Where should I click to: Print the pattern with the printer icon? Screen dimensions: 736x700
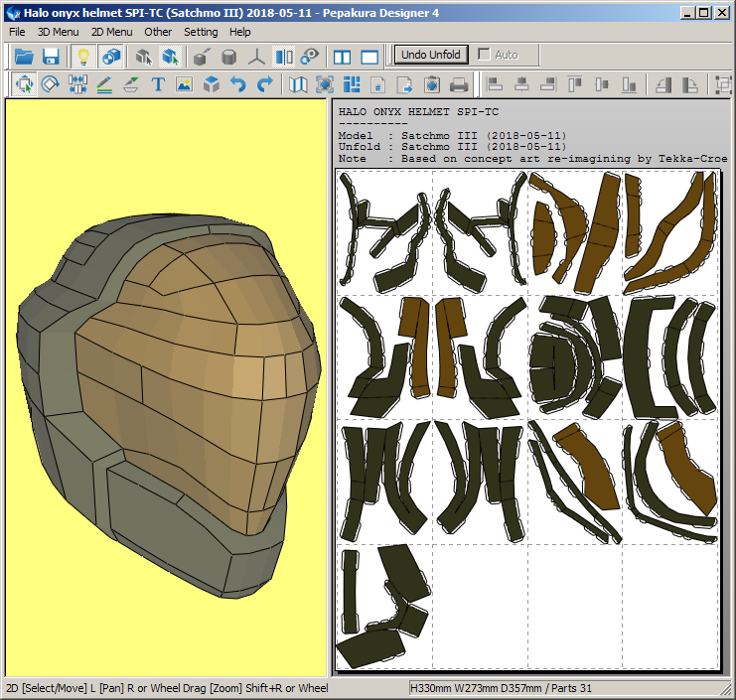coord(459,85)
